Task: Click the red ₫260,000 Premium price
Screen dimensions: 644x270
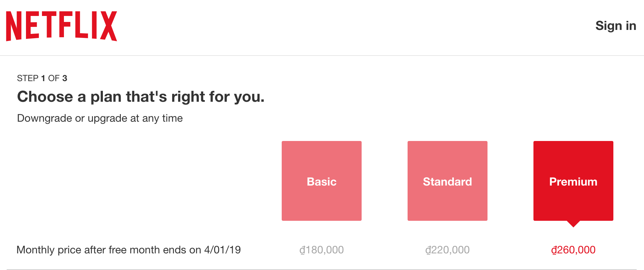Action: pos(573,250)
